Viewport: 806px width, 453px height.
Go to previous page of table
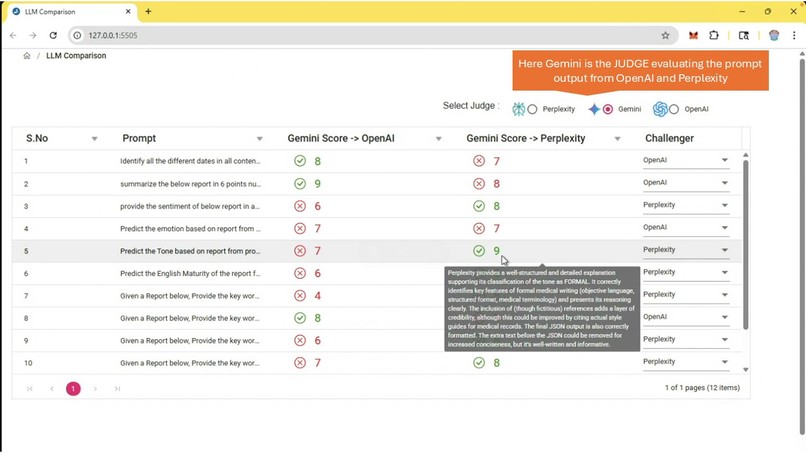52,389
